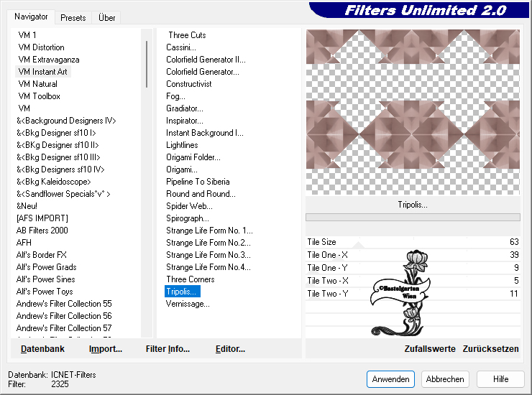The height and width of the screenshot is (395, 532).
Task: Select &<Bkg Designer sf10 I> category
Action: tap(56, 133)
